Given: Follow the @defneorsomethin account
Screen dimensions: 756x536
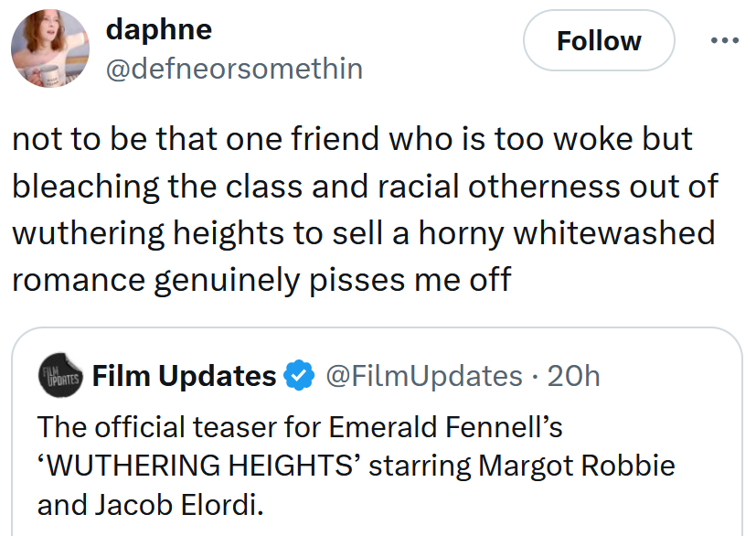Looking at the screenshot, I should tap(599, 41).
